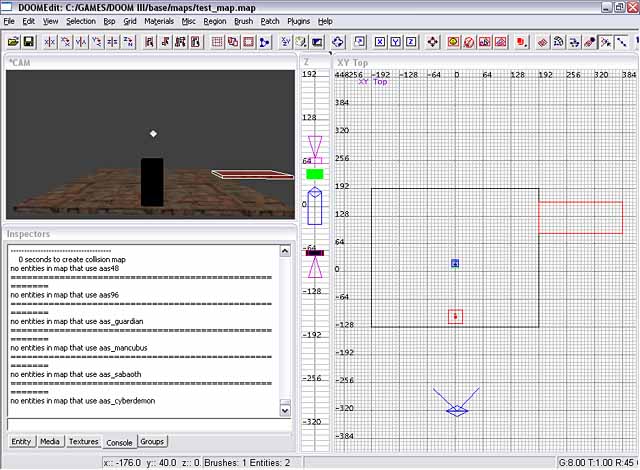Switch to the Groups inspector tab

pyautogui.click(x=152, y=441)
